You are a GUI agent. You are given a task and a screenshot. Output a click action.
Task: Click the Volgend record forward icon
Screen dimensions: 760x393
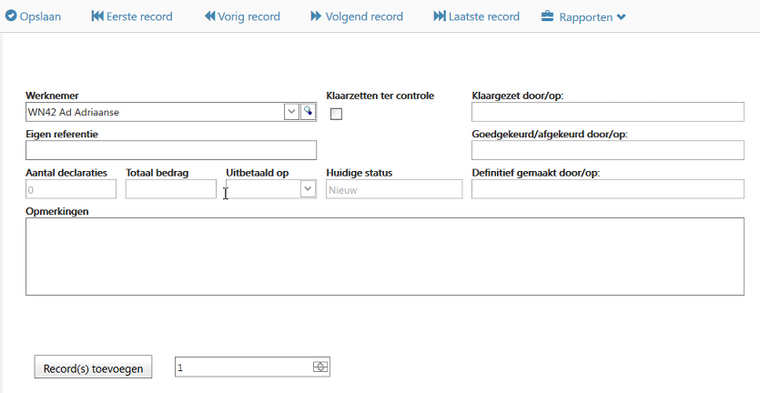pyautogui.click(x=316, y=16)
